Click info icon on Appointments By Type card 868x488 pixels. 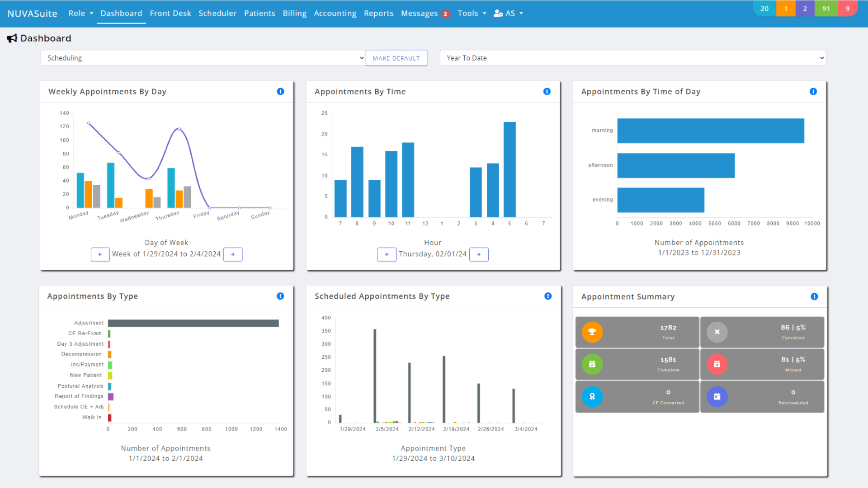click(280, 296)
